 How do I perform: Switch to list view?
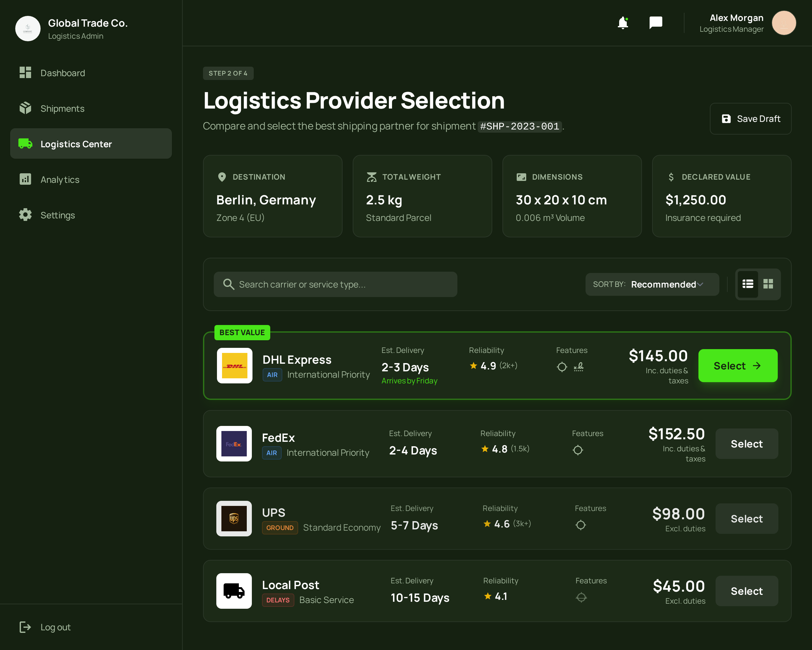[748, 284]
